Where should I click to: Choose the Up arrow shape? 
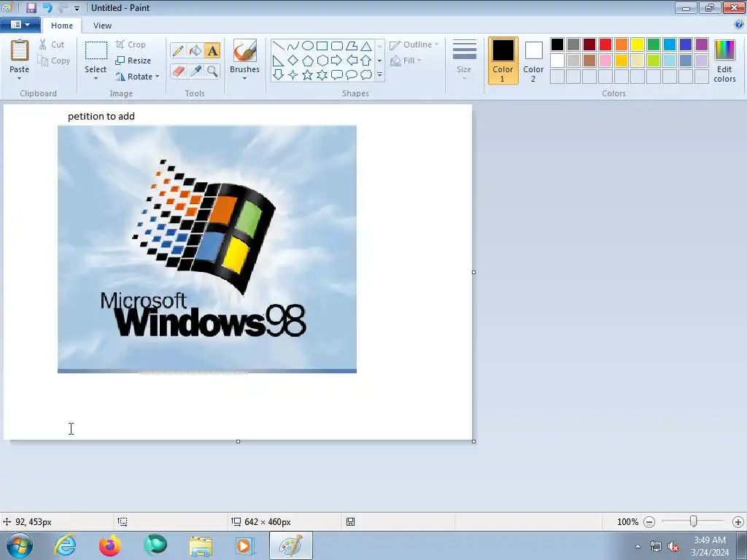366,61
